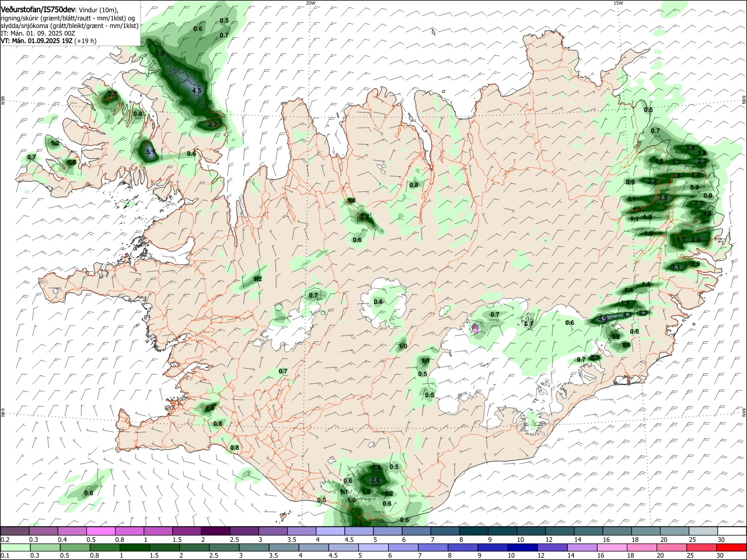This screenshot has height=560, width=747.
Task: Click the bright red 30 swatch in the lower legend row
Action: tap(731, 548)
